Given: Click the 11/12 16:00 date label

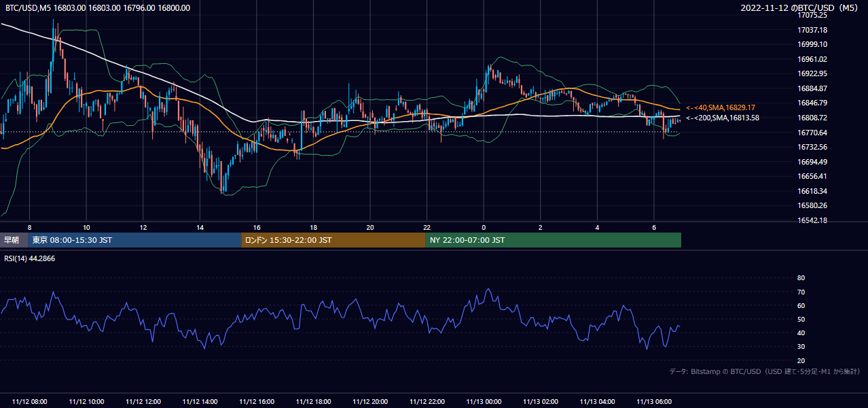Looking at the screenshot, I should click(x=257, y=402).
